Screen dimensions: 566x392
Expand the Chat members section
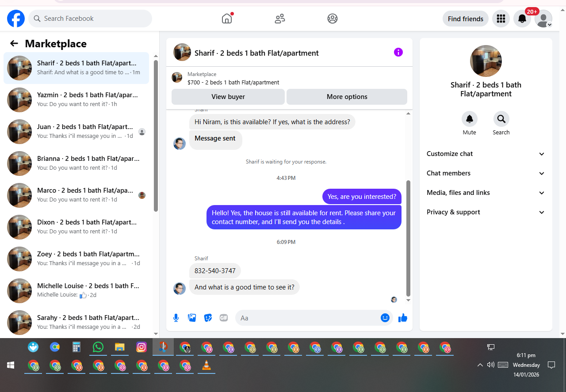[486, 173]
